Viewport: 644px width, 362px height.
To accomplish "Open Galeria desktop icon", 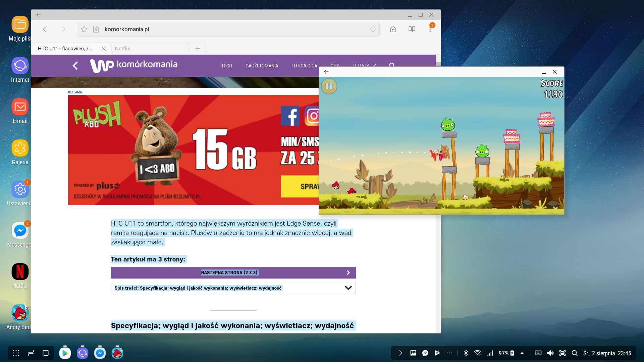I will click(20, 148).
